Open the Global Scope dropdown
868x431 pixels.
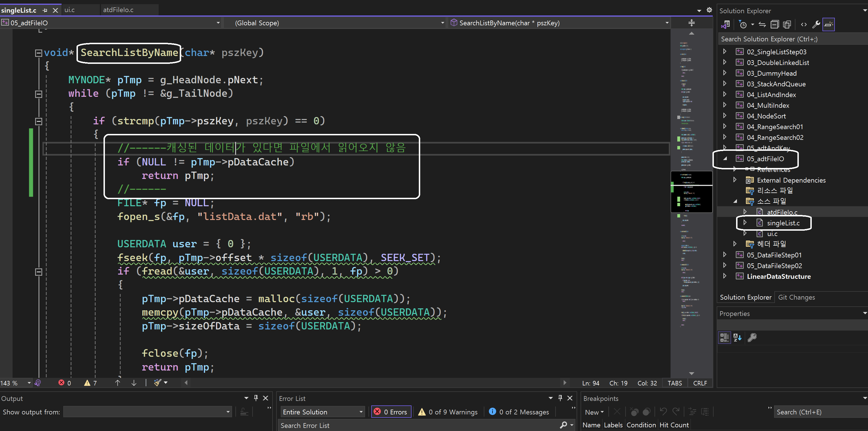coord(442,23)
